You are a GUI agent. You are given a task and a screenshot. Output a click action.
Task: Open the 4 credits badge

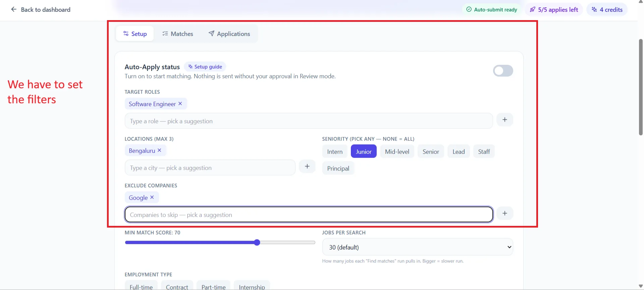607,10
